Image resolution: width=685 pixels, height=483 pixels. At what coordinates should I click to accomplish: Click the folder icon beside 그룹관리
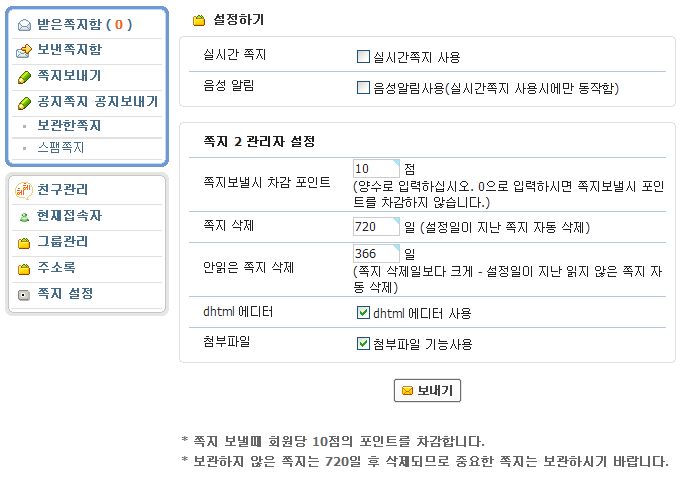coord(24,242)
